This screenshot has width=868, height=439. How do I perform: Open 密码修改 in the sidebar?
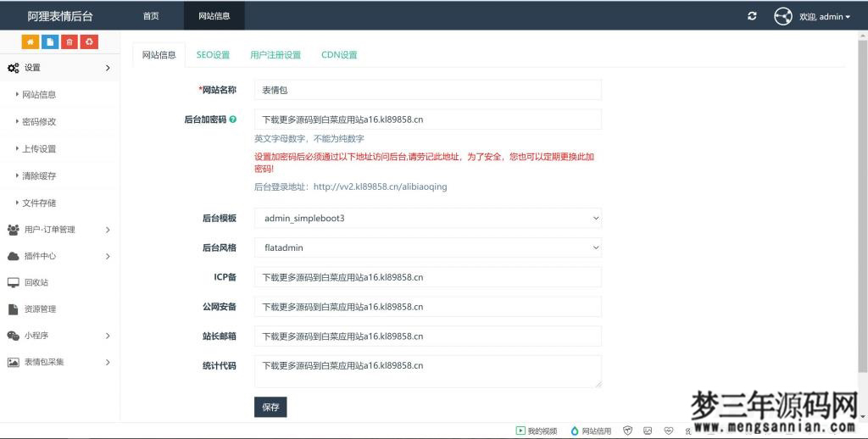tap(39, 122)
